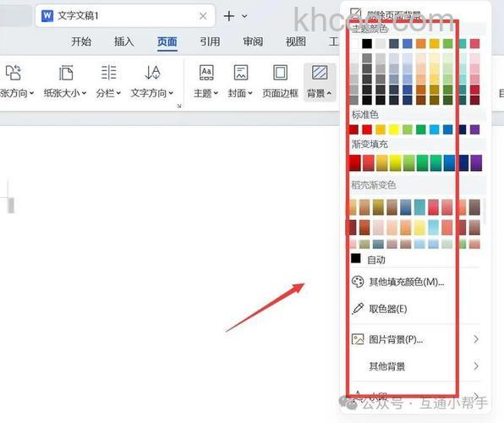Open page setup dialog launcher arrow
The image size is (504, 423).
point(179,106)
